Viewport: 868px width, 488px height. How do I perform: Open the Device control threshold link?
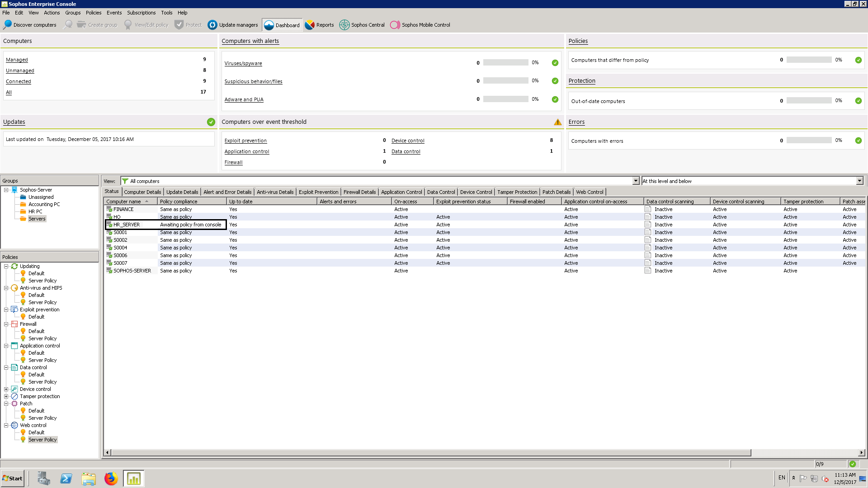click(x=408, y=141)
